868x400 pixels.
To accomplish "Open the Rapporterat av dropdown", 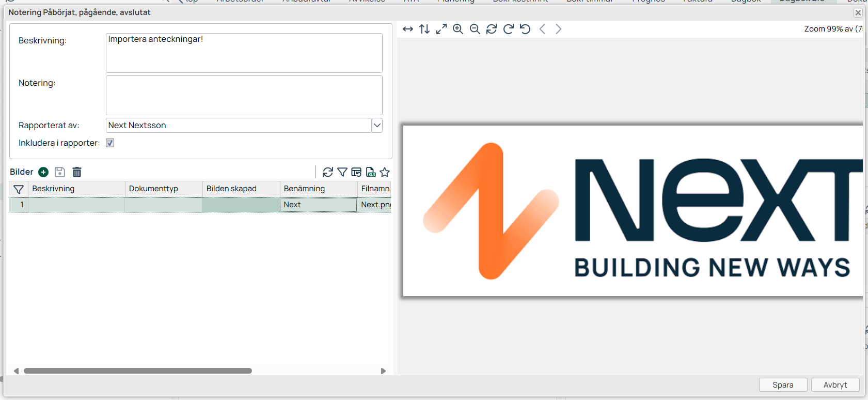I will 377,126.
